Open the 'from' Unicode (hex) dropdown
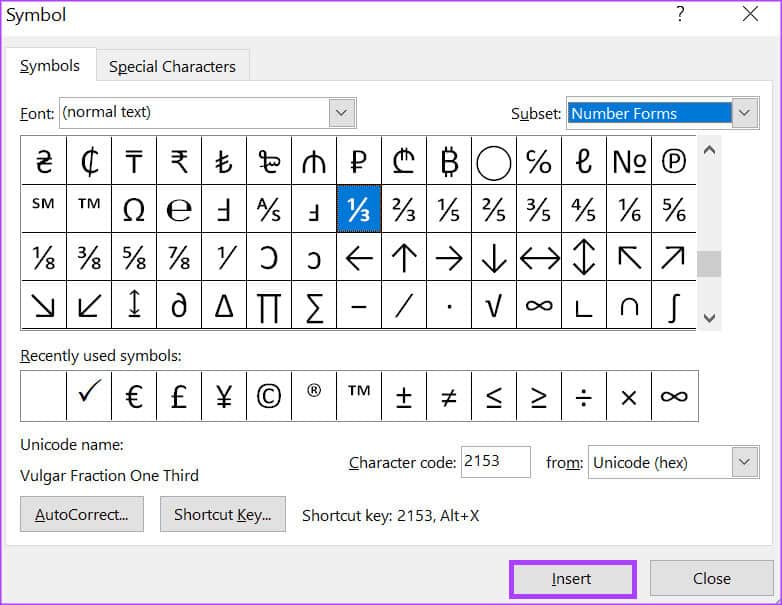Viewport: 782px width, 605px height. (744, 462)
